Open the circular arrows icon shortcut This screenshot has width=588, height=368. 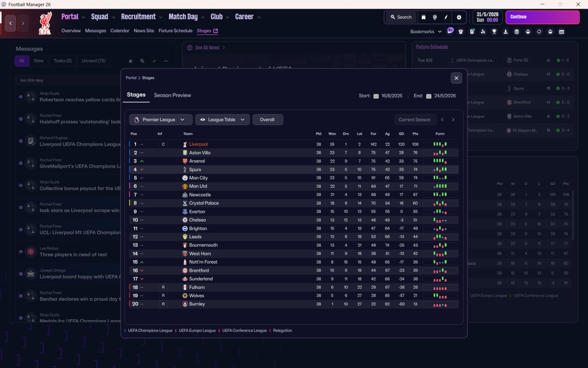(539, 32)
